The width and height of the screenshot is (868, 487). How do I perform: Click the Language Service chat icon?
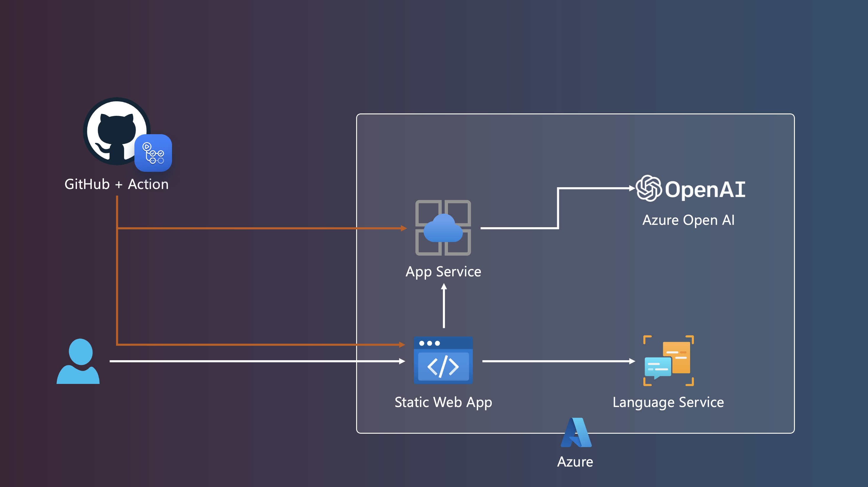(668, 361)
